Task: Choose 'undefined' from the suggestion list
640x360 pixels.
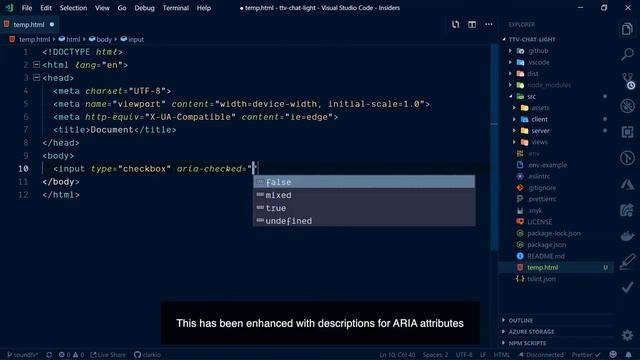Action: [364, 221]
